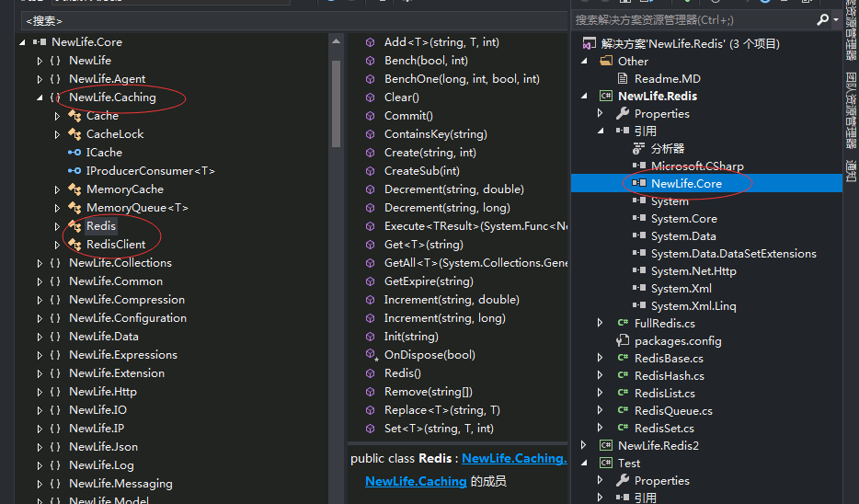Open the 通知 side tab
859x504 pixels.
851,169
